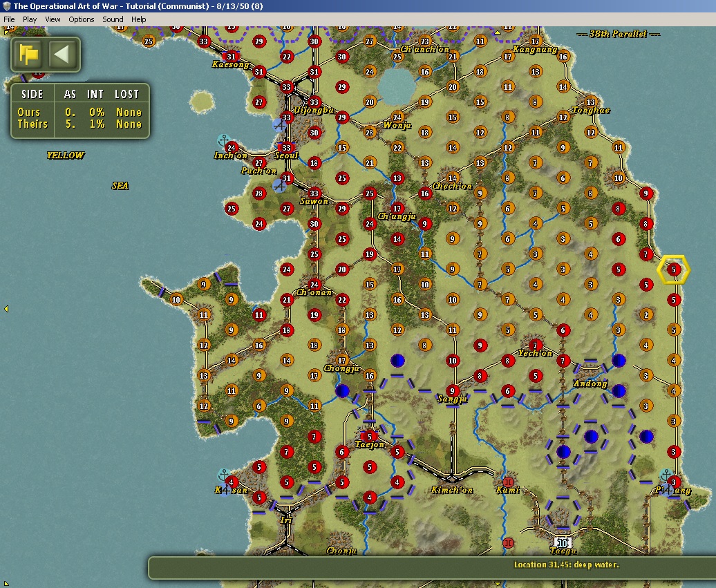
Task: Click the anchor port icon at P'ohang
Action: (x=666, y=474)
